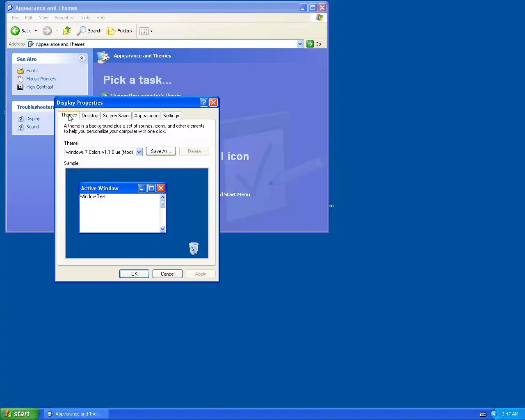Click the Start button
Viewport: 525px width, 420px height.
[x=19, y=414]
